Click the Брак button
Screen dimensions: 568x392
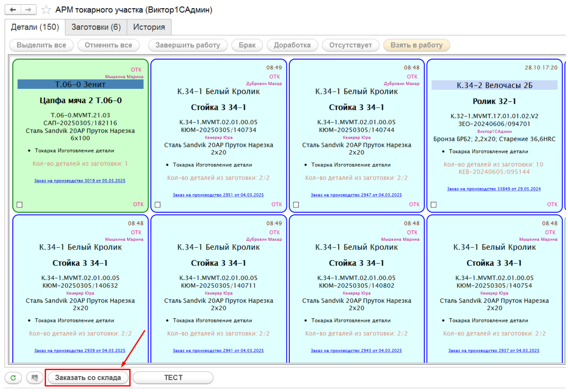click(x=247, y=45)
